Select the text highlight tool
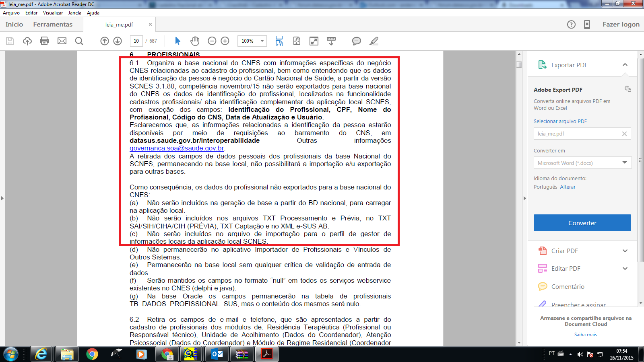 tap(374, 41)
